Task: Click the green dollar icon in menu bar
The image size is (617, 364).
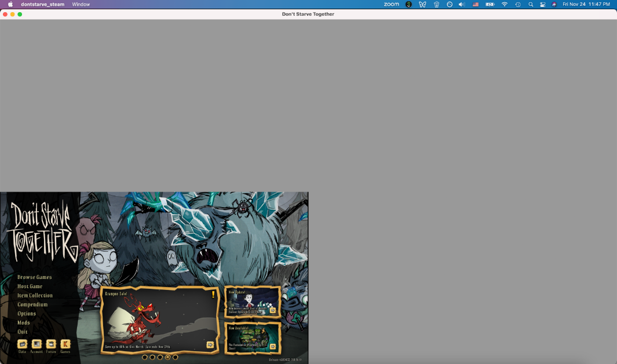Action: click(x=409, y=4)
